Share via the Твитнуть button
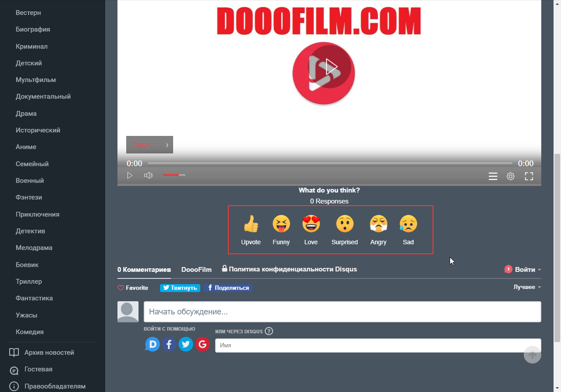 tap(180, 288)
